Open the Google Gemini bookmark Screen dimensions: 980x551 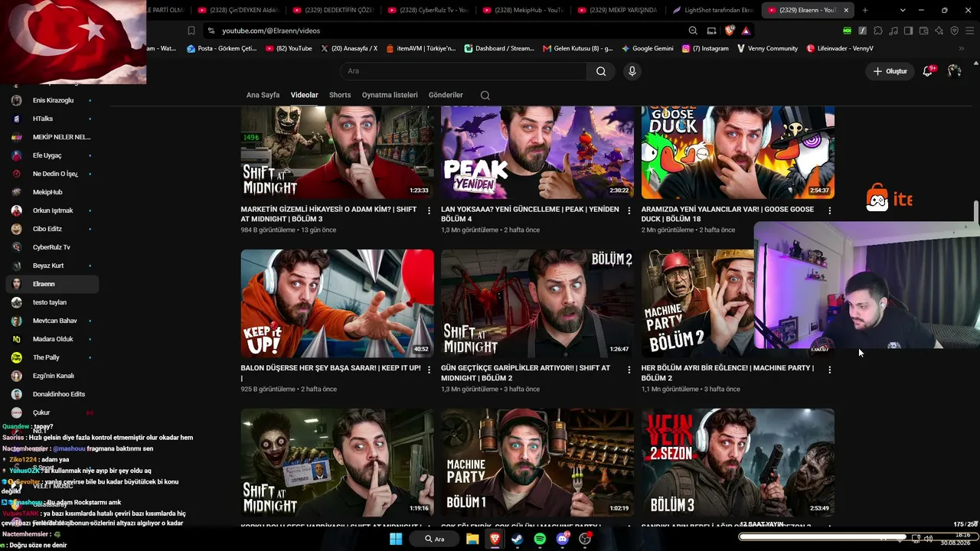[x=648, y=48]
